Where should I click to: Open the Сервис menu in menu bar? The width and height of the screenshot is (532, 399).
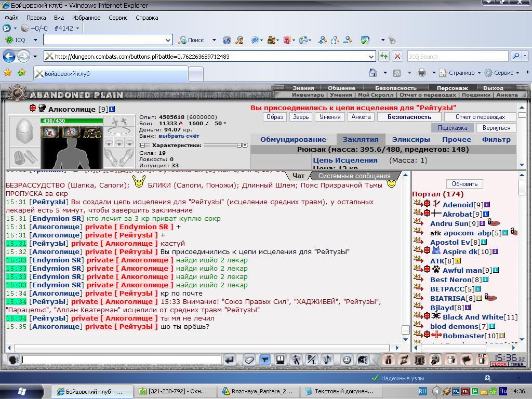[118, 18]
